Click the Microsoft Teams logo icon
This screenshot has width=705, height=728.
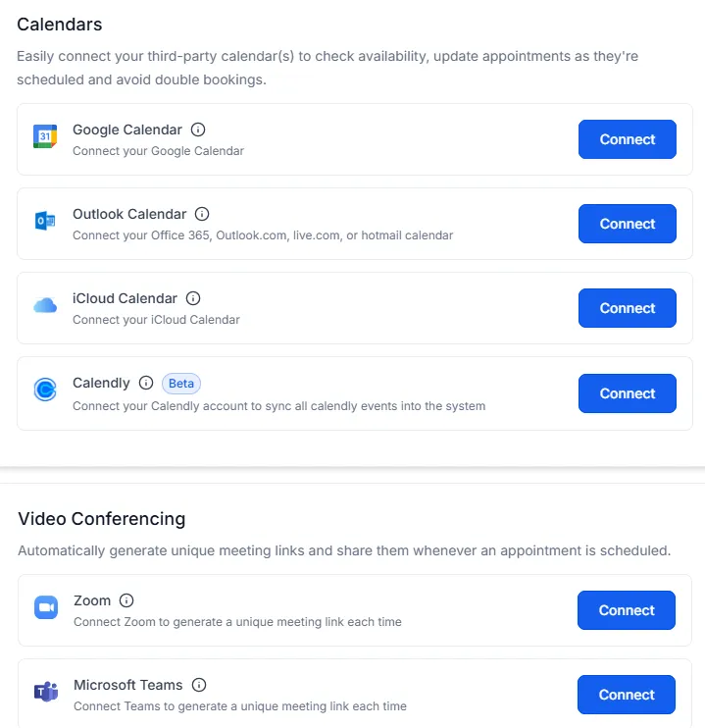coord(46,692)
